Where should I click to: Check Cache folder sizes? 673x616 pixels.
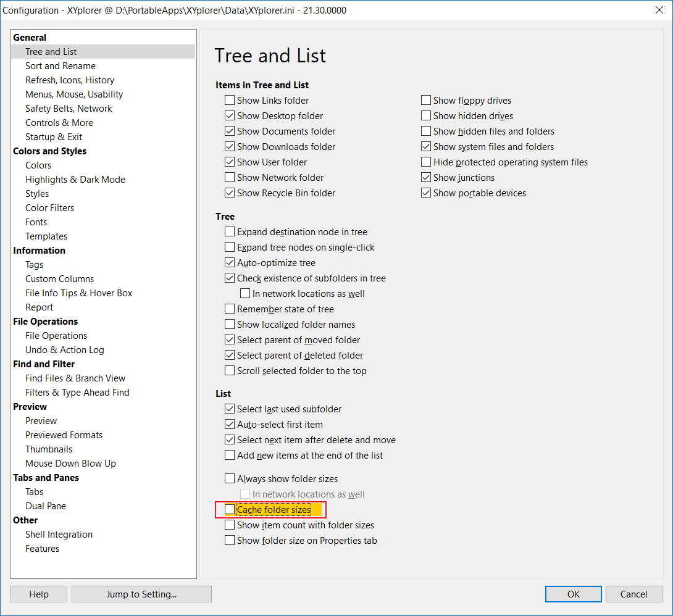[230, 510]
